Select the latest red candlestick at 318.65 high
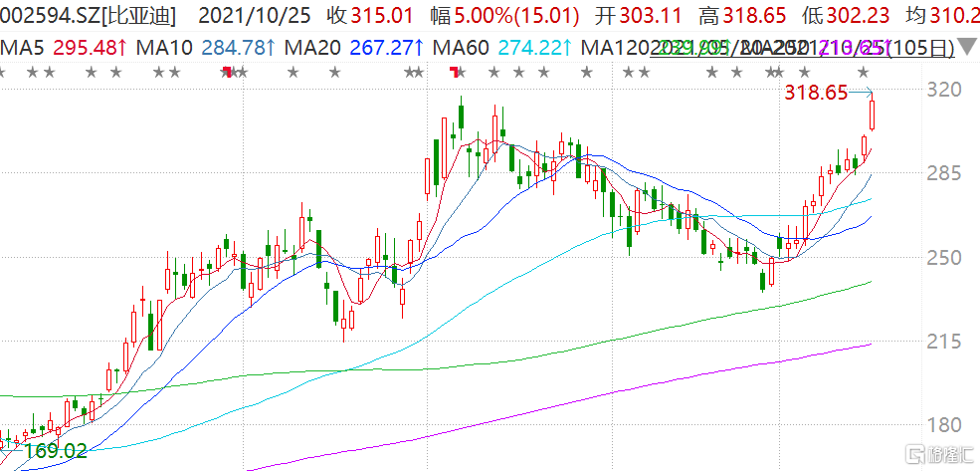 click(872, 116)
